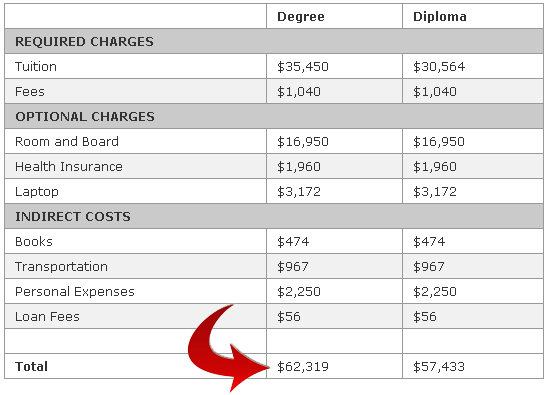This screenshot has width=550, height=395.
Task: Select the Degree column header
Action: [x=301, y=17]
